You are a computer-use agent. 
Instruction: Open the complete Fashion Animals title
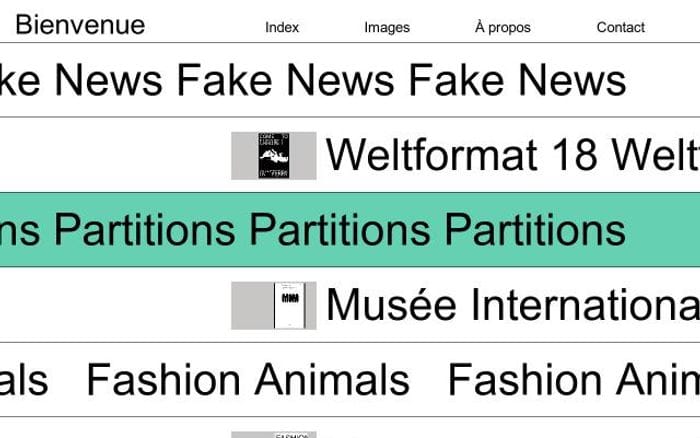[x=248, y=380]
